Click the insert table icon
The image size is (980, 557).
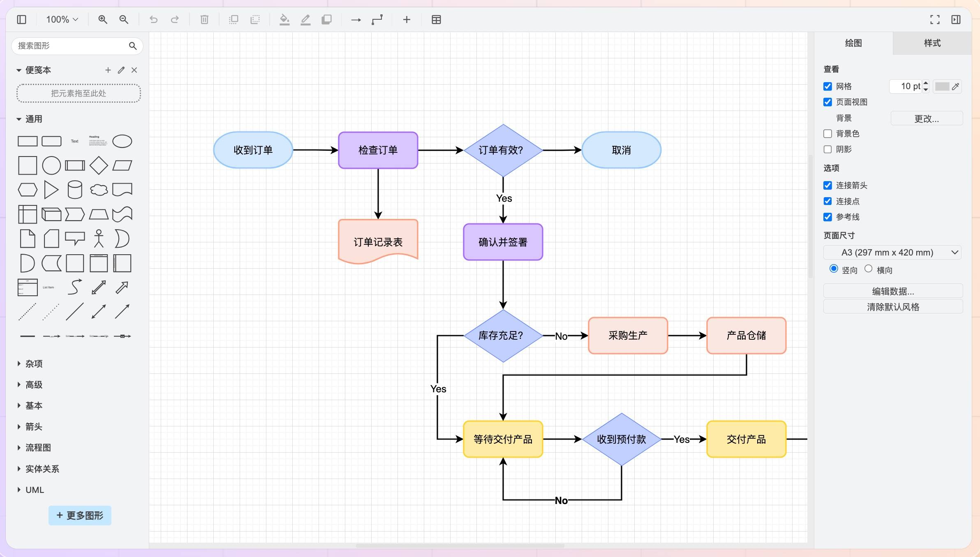point(436,19)
